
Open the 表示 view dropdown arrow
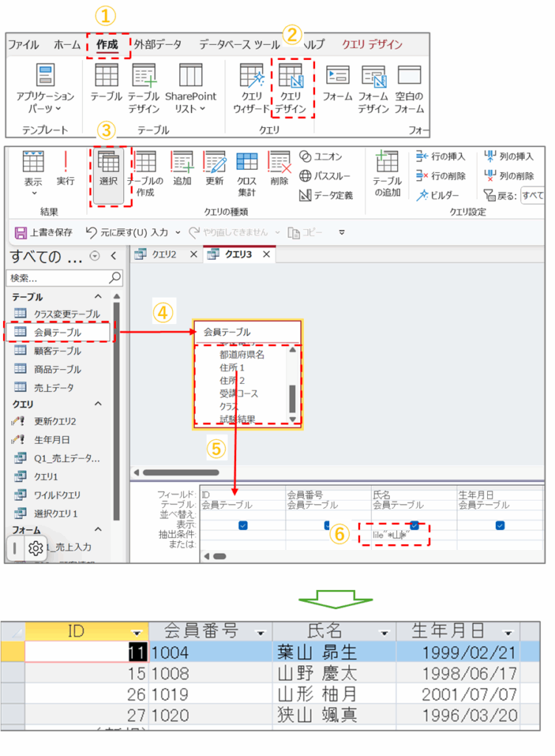33,193
